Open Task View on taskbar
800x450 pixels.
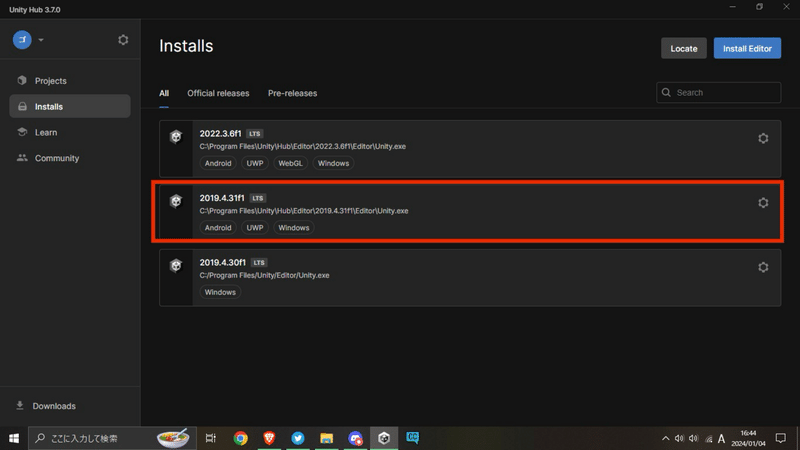pyautogui.click(x=211, y=438)
